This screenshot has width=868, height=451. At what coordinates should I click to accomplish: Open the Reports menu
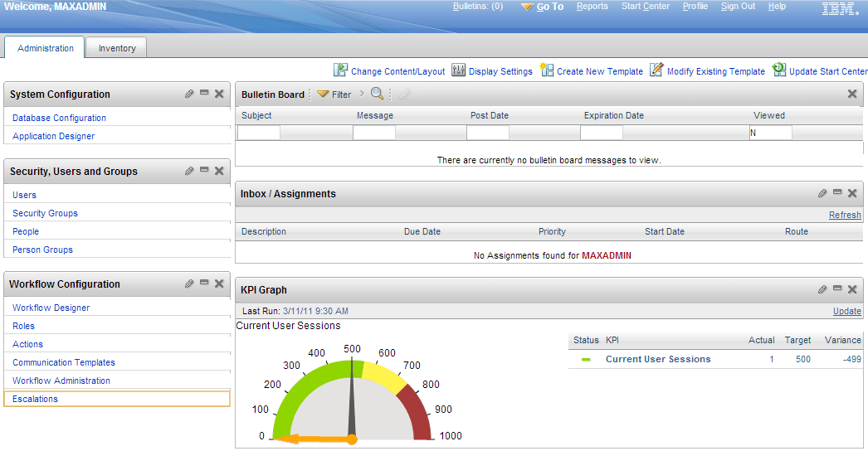coord(592,6)
